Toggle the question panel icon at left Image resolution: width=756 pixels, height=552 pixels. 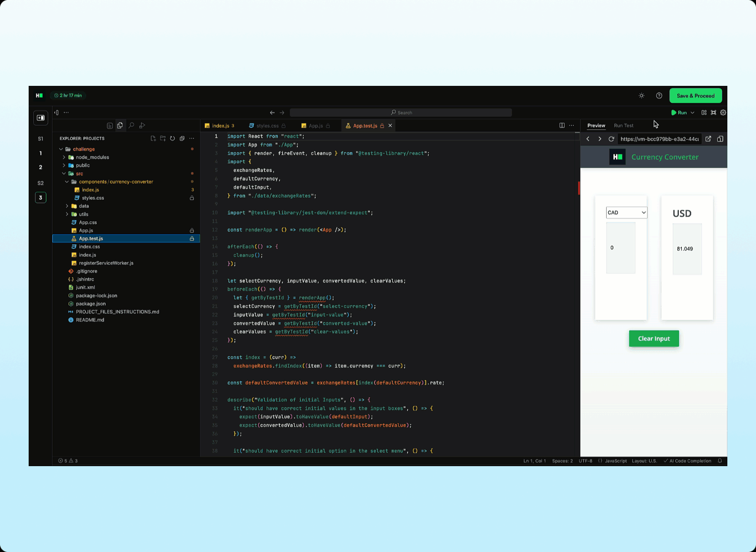coord(41,118)
